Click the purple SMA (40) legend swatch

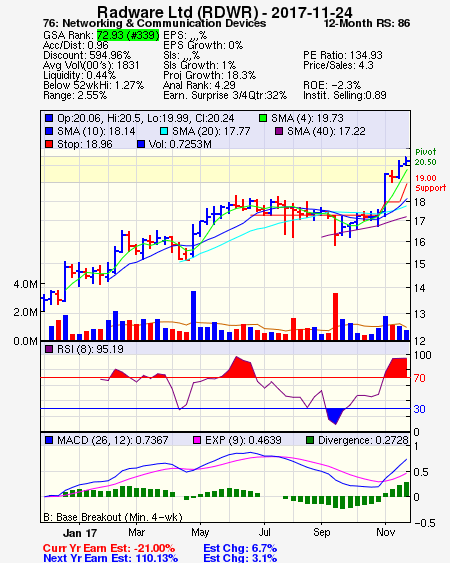pos(279,131)
